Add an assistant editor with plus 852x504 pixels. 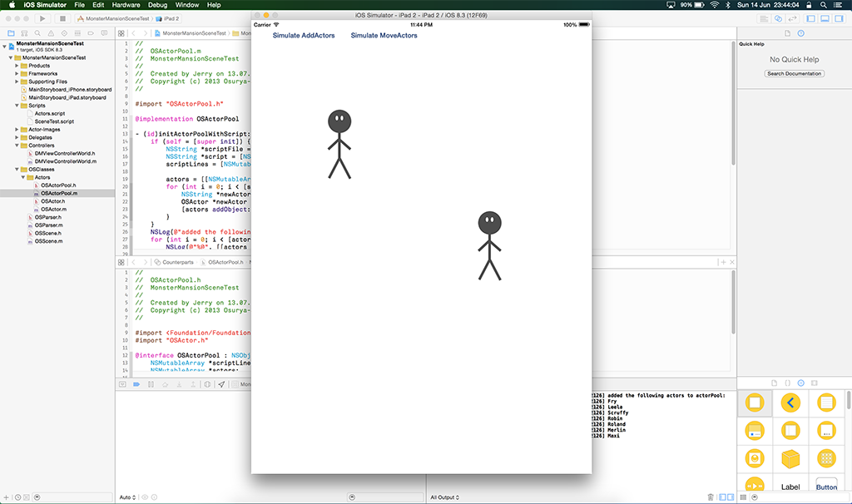point(723,262)
